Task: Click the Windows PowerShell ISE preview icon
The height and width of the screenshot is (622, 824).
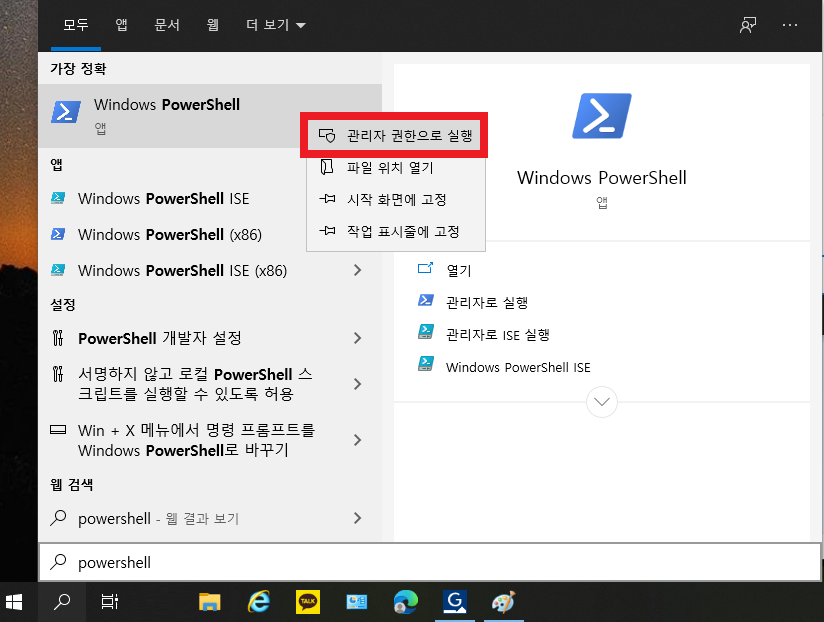Action: (426, 364)
